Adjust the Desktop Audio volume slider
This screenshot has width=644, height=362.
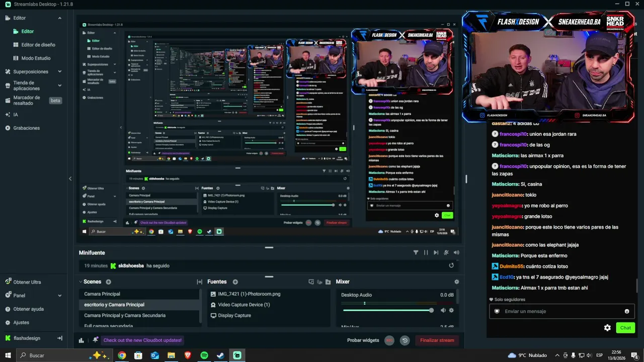click(387, 310)
